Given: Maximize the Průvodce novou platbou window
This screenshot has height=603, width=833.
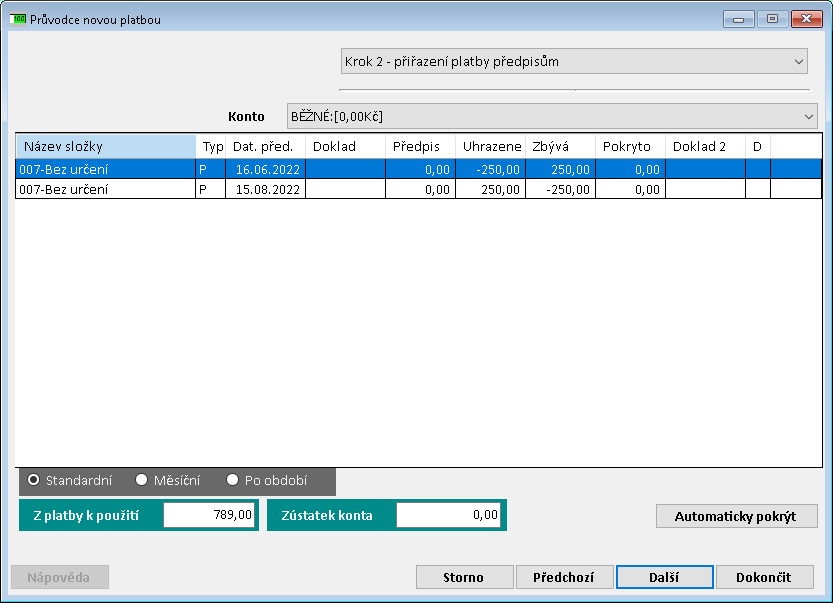Looking at the screenshot, I should (x=772, y=19).
